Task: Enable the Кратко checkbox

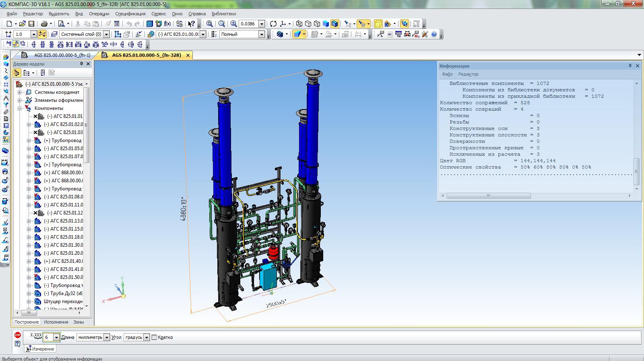Action: pyautogui.click(x=154, y=337)
